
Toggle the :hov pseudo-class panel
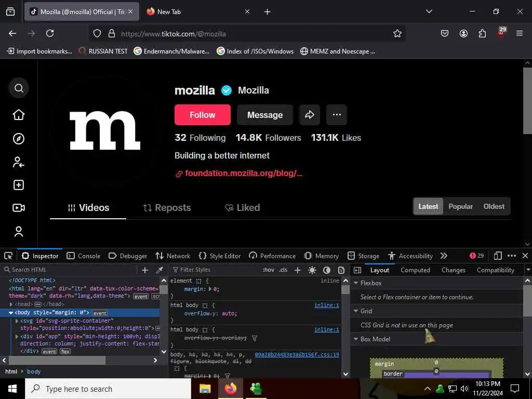(x=269, y=270)
